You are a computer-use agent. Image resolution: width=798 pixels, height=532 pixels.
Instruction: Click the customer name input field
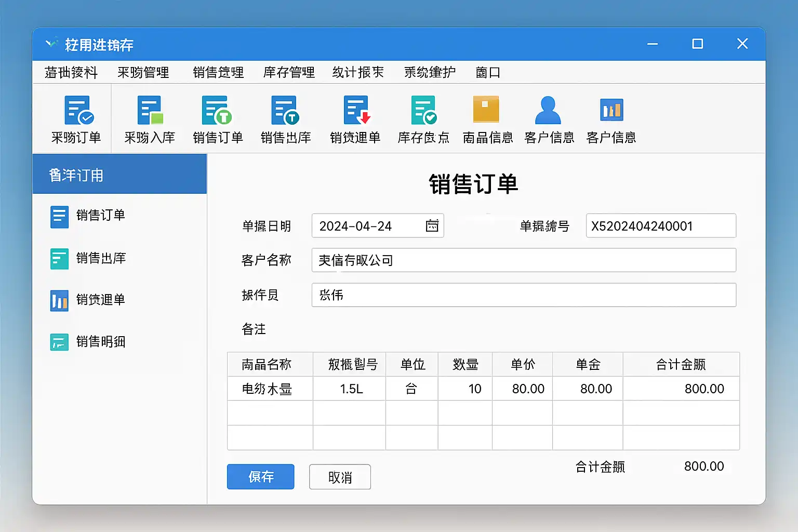(x=523, y=260)
